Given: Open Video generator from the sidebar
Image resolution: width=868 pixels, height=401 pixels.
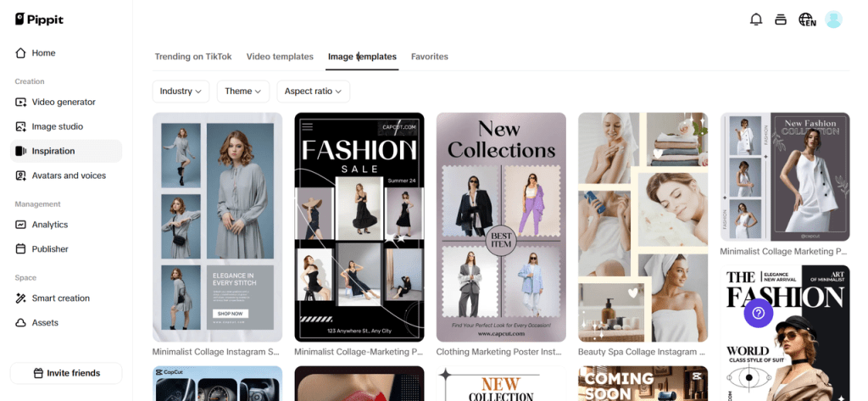Looking at the screenshot, I should [x=64, y=102].
